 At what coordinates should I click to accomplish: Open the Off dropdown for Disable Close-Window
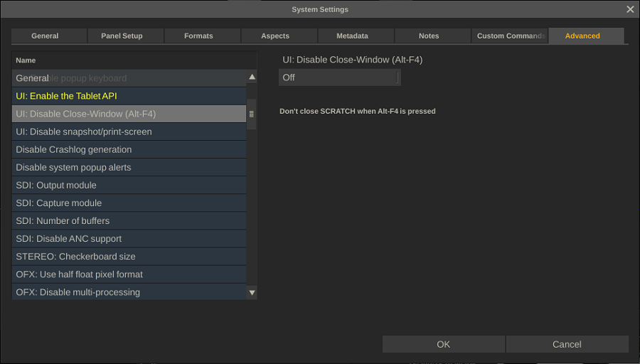pos(339,77)
